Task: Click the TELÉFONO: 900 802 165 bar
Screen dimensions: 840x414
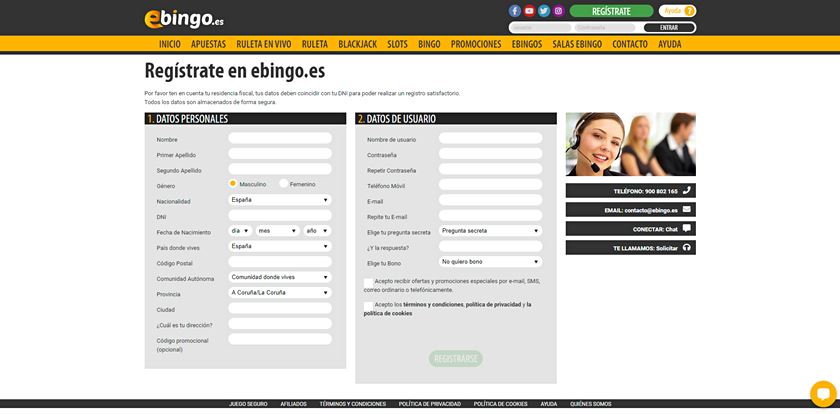Action: tap(631, 191)
